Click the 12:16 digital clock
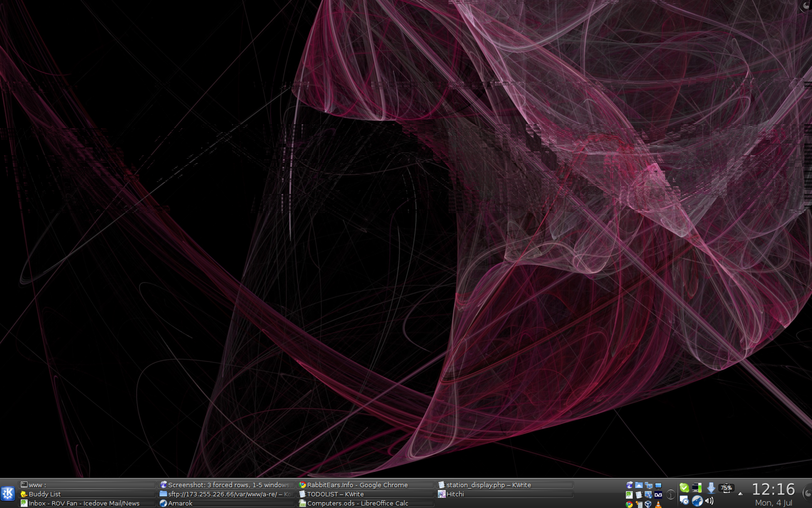Screen dimensions: 812x508 [x=773, y=489]
